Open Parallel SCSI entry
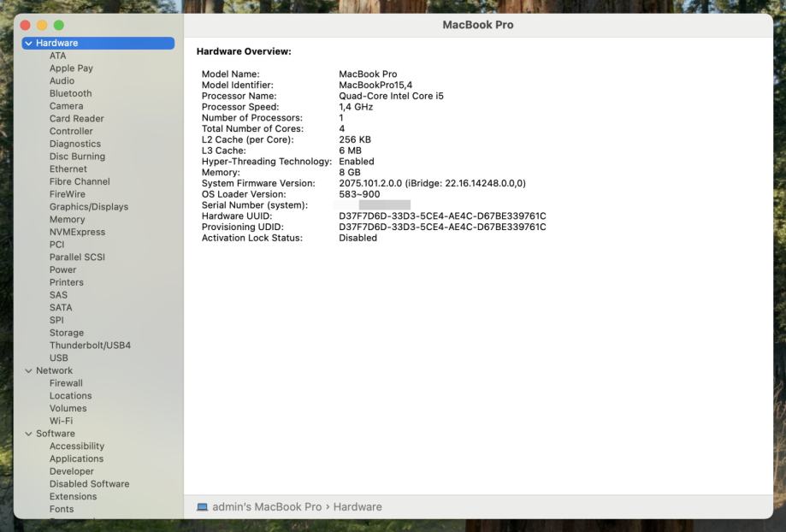Viewport: 786px width, 532px height. [x=77, y=257]
